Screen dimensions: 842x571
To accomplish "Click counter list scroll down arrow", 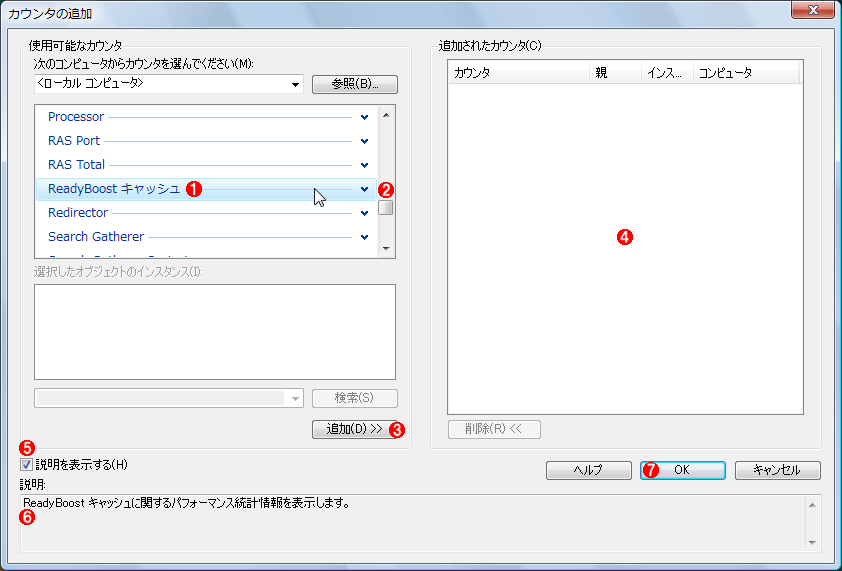I will click(x=386, y=249).
